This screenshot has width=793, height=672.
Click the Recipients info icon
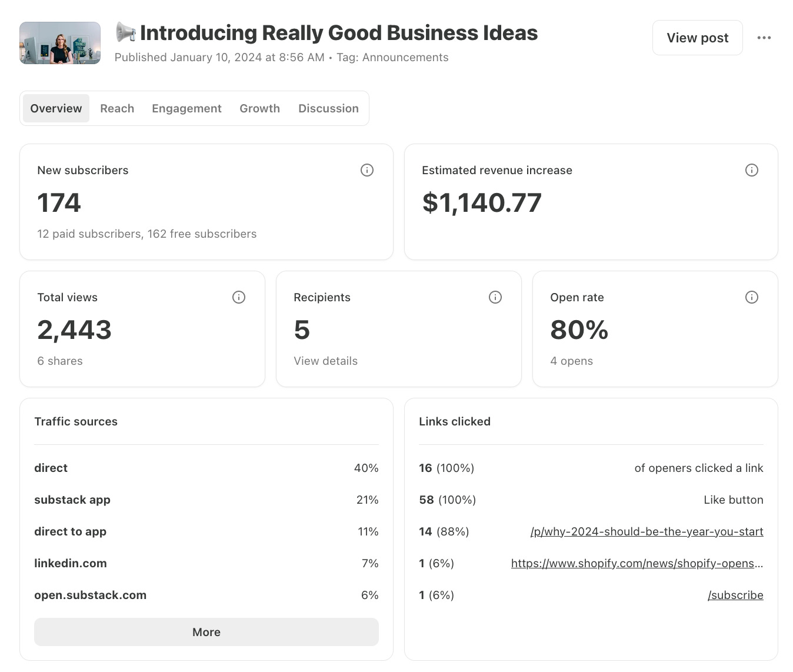495,297
